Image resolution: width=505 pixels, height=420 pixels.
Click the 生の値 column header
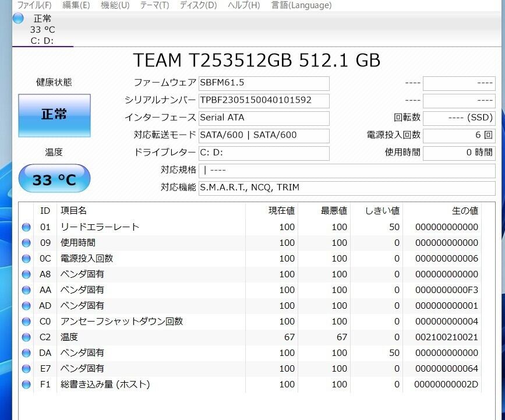[x=442, y=211]
